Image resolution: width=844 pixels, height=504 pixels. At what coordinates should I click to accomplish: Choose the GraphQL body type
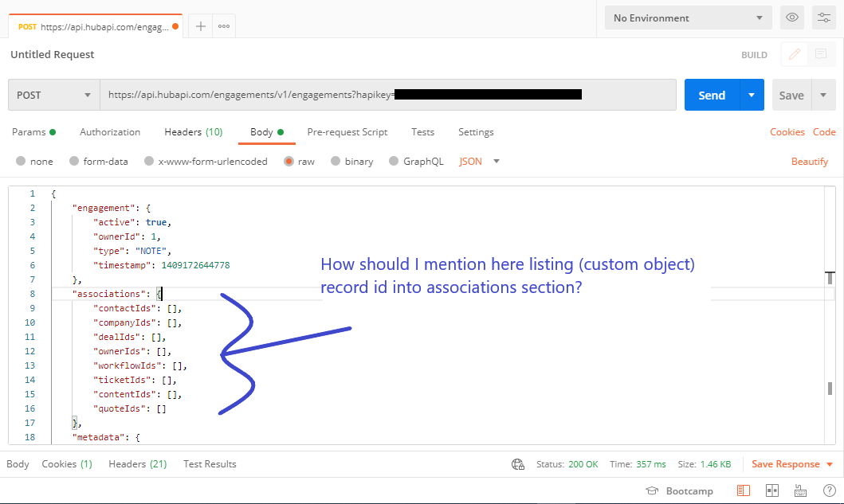pos(416,161)
